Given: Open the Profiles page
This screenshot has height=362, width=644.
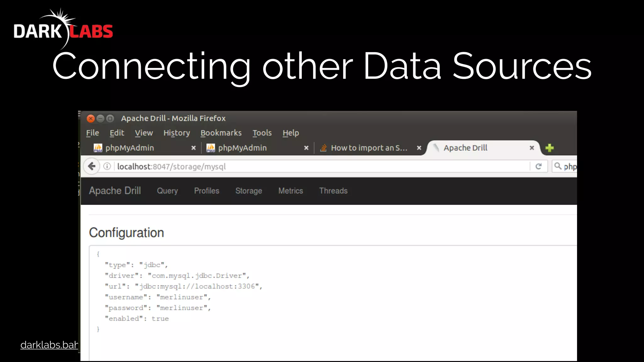Looking at the screenshot, I should tap(207, 191).
